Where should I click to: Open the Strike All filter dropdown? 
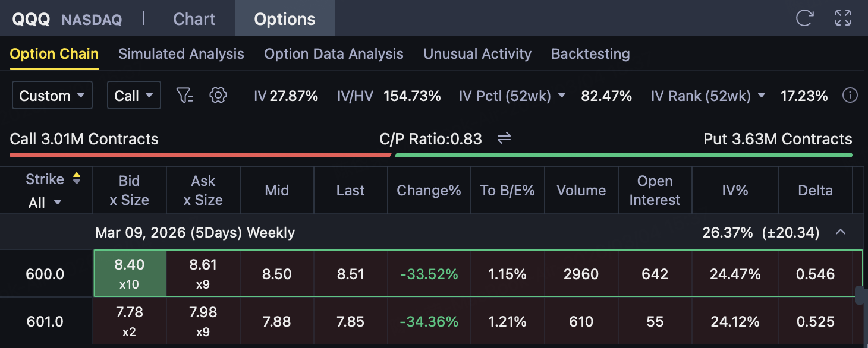coord(45,203)
